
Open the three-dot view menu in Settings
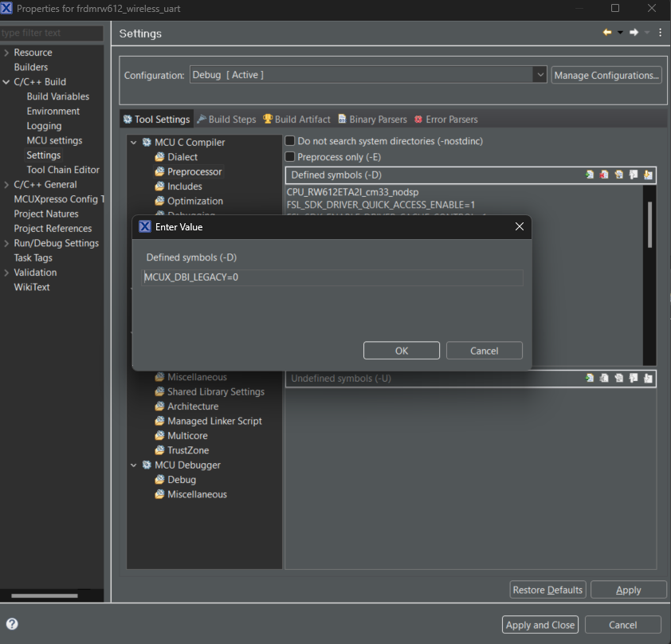point(660,33)
